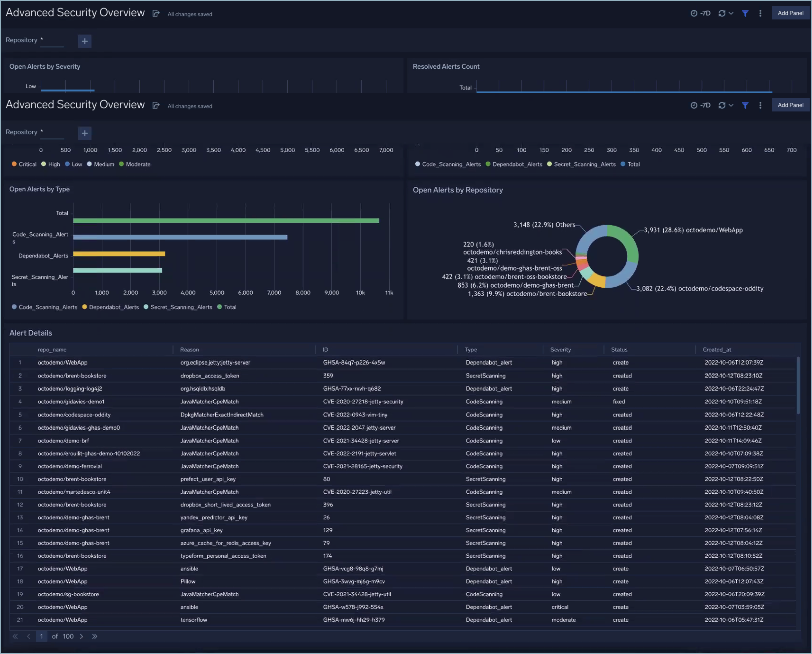Click the page number 1 input box
The height and width of the screenshot is (654, 812).
(42, 636)
